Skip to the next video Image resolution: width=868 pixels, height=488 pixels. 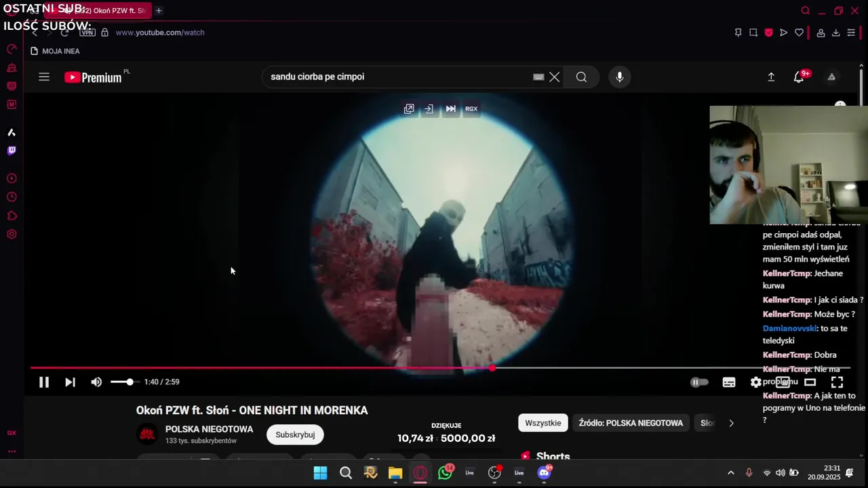pos(70,382)
